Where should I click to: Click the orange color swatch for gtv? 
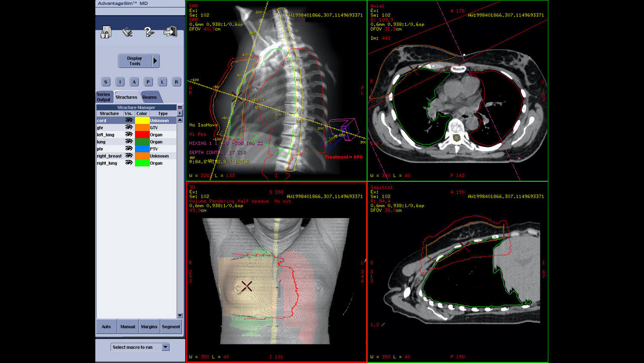pyautogui.click(x=142, y=128)
